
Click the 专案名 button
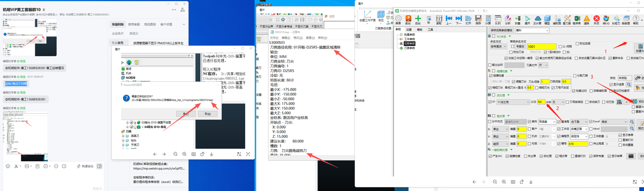(520, 46)
